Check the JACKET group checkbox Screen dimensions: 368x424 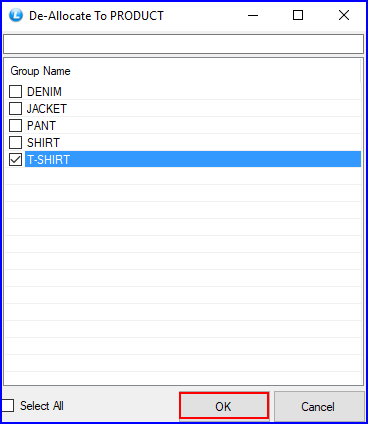(15, 108)
